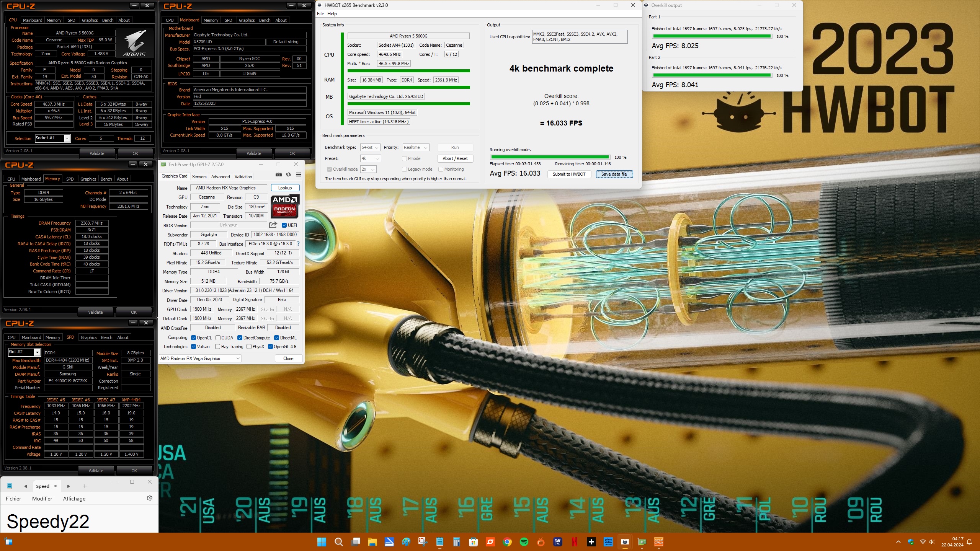Open File Explorer from the taskbar
This screenshot has height=551, width=980.
pyautogui.click(x=372, y=542)
